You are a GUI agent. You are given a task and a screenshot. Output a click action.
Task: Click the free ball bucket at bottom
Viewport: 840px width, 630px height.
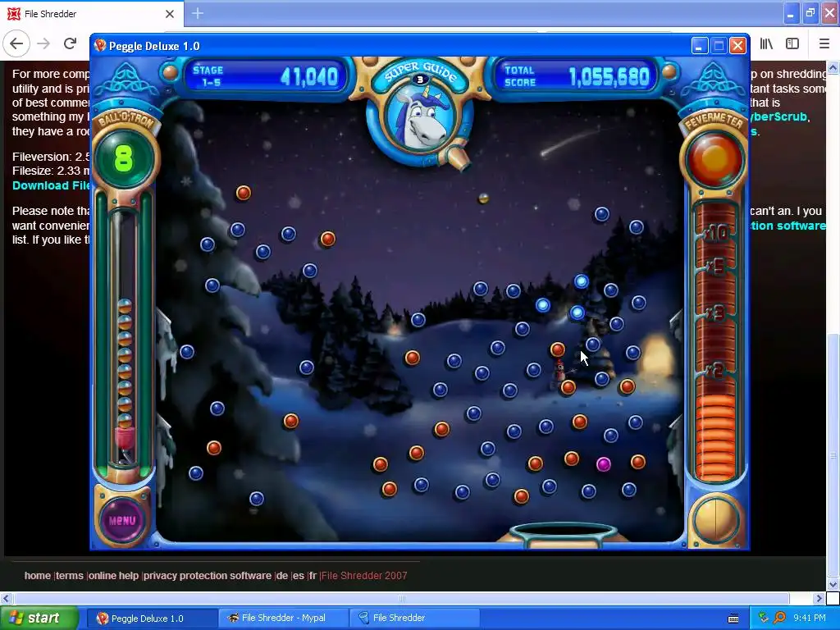pos(563,533)
